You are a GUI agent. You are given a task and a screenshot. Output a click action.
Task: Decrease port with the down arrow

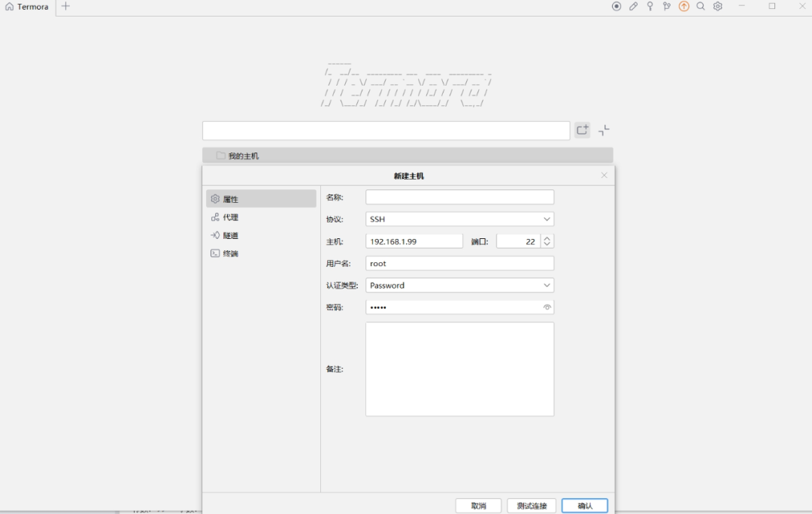547,244
